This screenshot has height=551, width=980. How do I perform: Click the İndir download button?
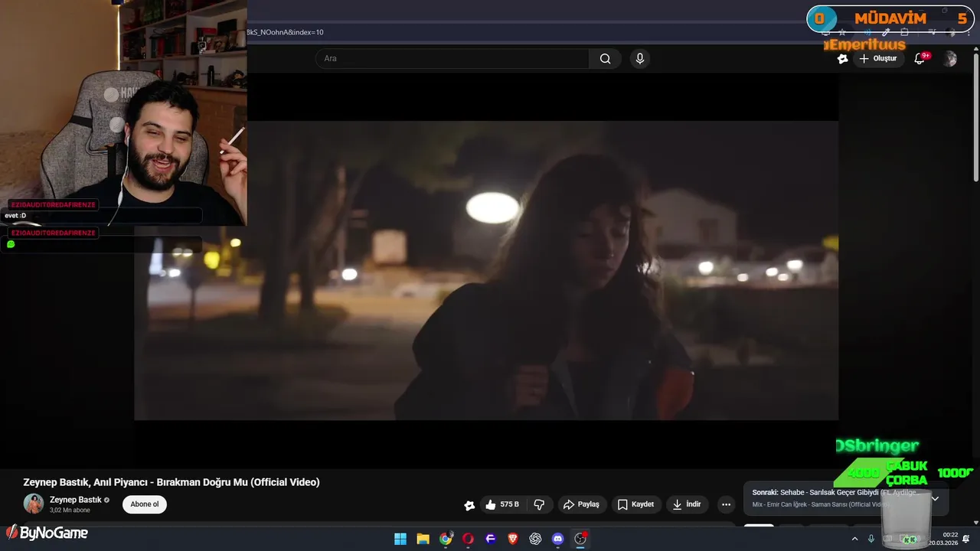[686, 504]
